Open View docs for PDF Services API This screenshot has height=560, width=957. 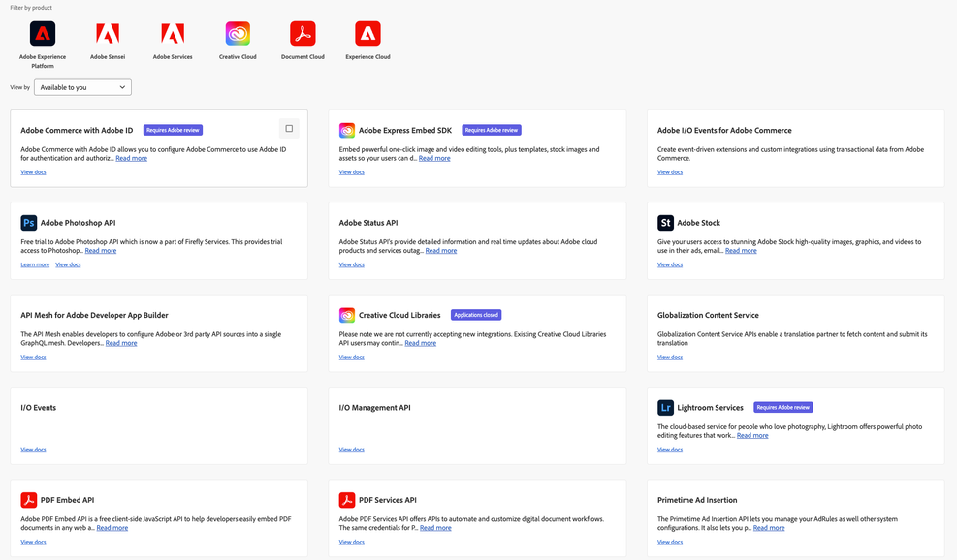tap(352, 542)
